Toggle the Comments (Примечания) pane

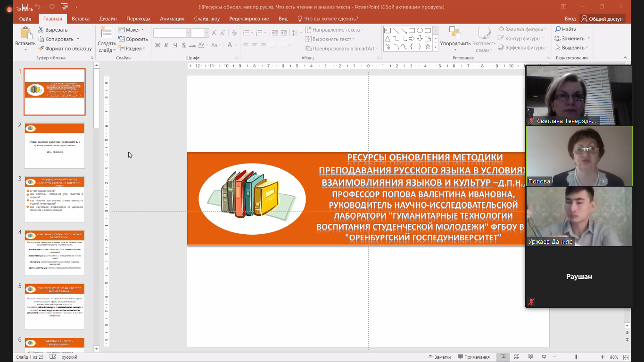pyautogui.click(x=473, y=357)
